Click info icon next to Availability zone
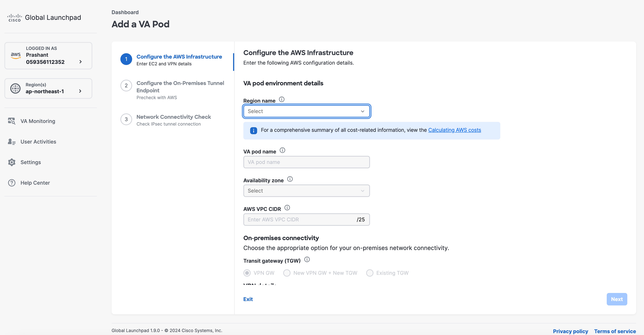Viewport: 644px width, 335px height. point(290,179)
